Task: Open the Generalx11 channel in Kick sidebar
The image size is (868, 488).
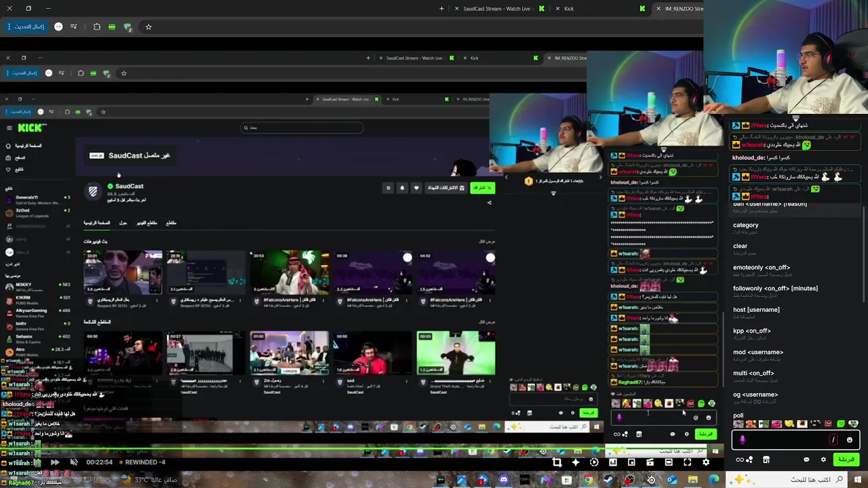Action: (x=37, y=199)
